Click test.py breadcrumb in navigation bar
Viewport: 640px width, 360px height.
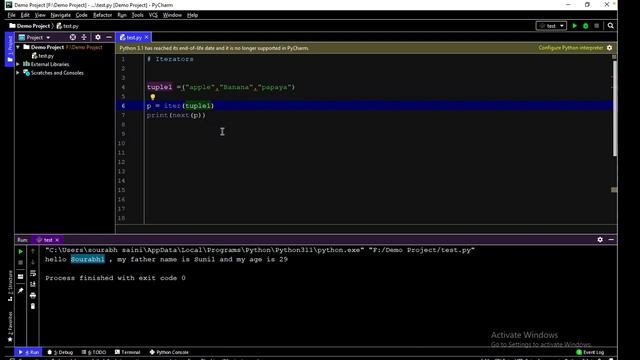[68, 26]
